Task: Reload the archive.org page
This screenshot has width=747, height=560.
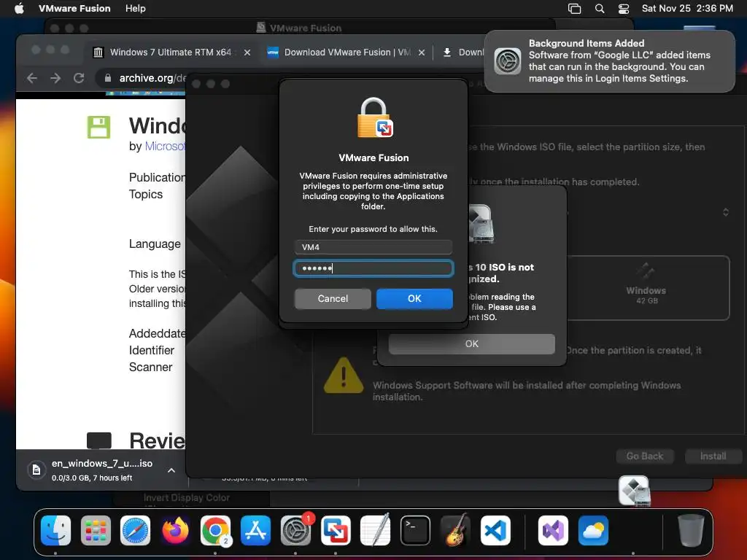Action: [79, 78]
